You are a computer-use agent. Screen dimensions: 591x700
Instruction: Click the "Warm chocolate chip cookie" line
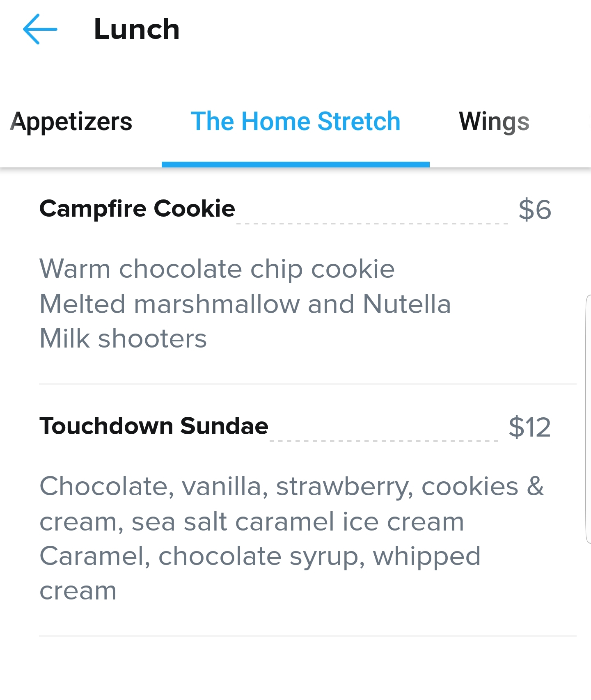(x=217, y=269)
